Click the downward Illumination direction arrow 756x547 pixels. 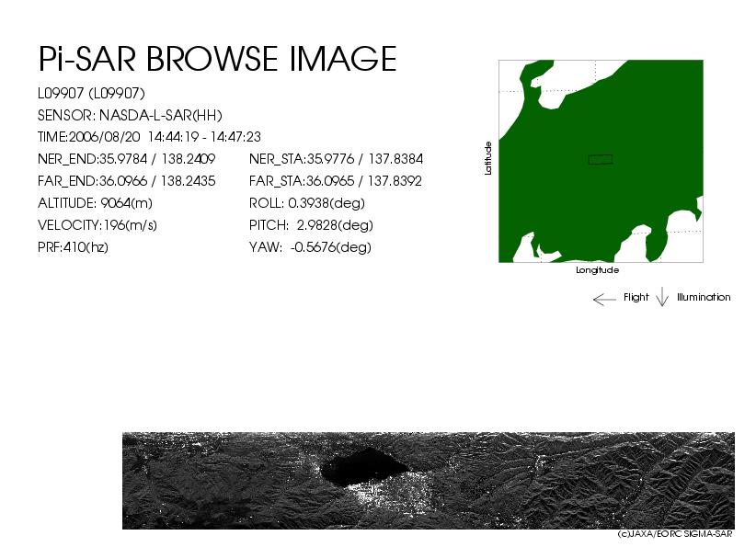[x=662, y=297]
